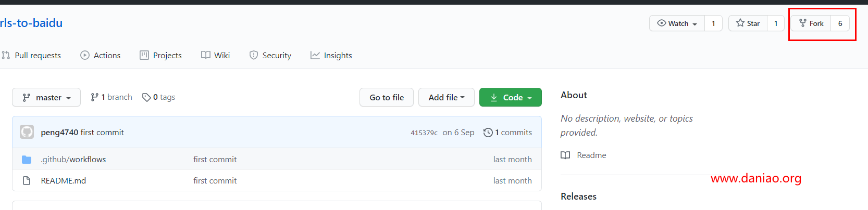Click the folder icon beside .github/workflows

pyautogui.click(x=27, y=160)
